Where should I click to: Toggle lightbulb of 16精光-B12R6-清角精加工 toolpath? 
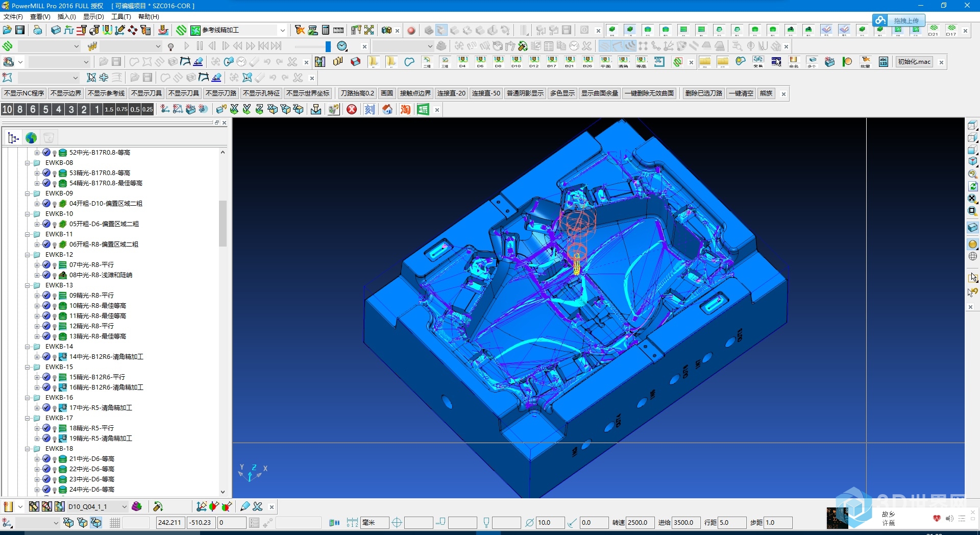coord(55,387)
